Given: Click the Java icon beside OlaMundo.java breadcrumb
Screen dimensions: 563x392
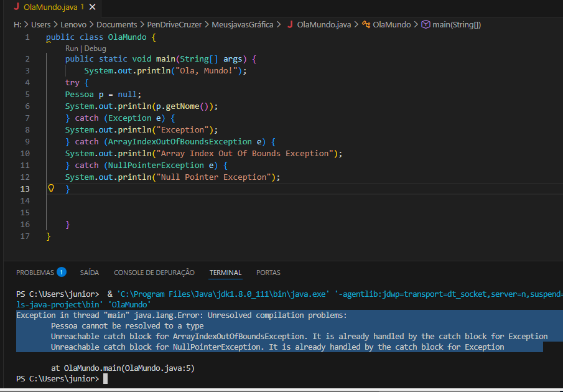Looking at the screenshot, I should tap(290, 25).
